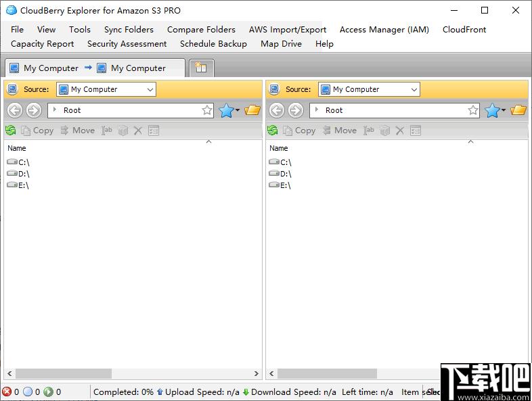Click the left pane Root path field

131,110
